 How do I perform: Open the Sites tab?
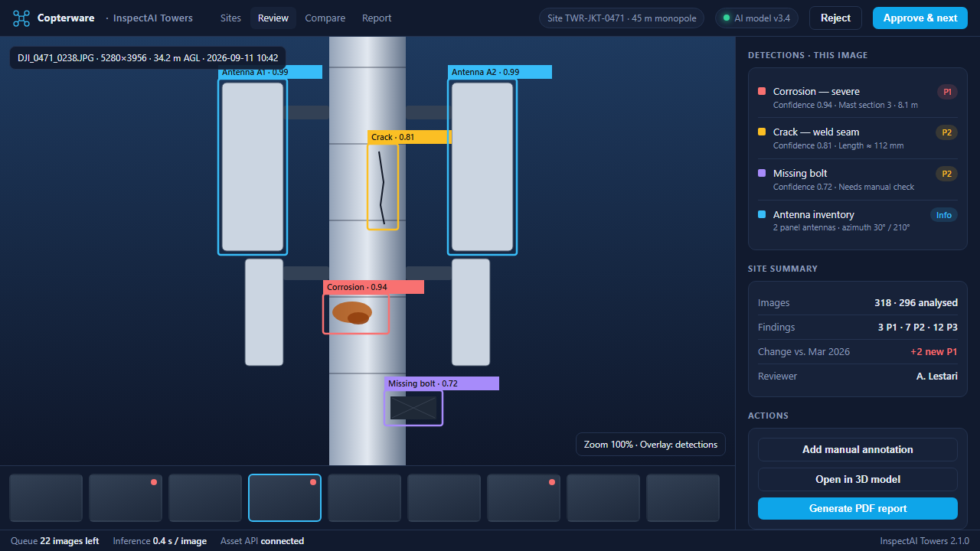pos(230,18)
